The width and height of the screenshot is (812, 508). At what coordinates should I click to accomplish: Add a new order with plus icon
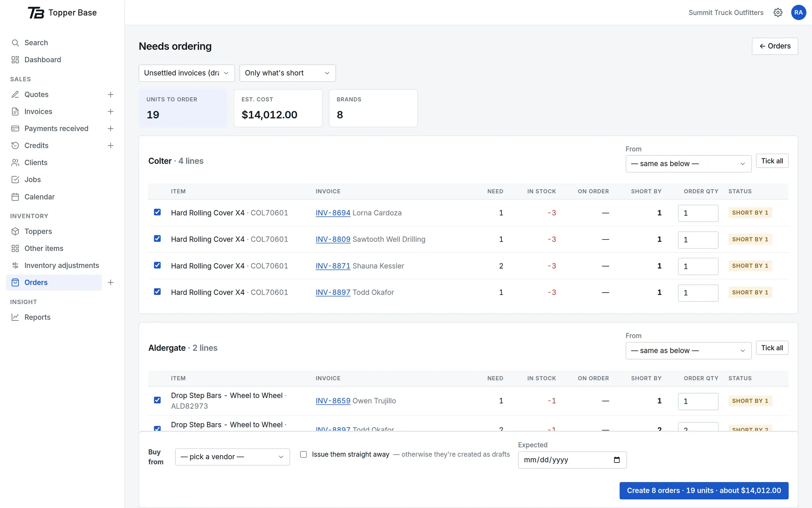110,282
